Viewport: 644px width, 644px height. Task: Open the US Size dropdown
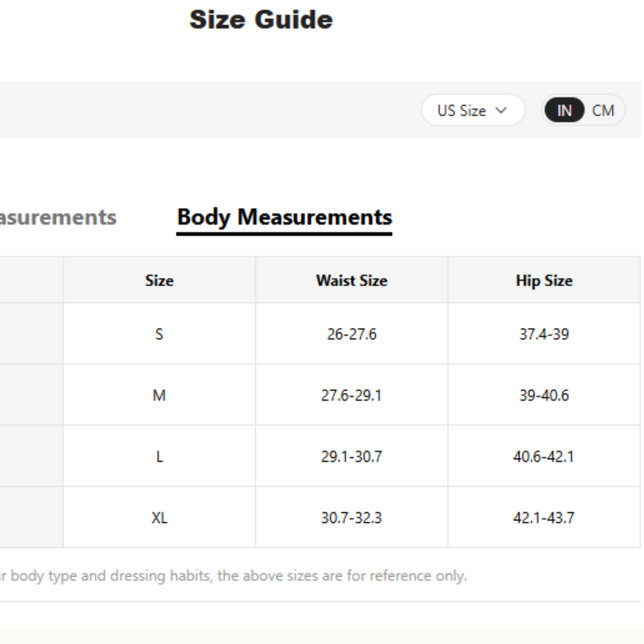coord(473,110)
